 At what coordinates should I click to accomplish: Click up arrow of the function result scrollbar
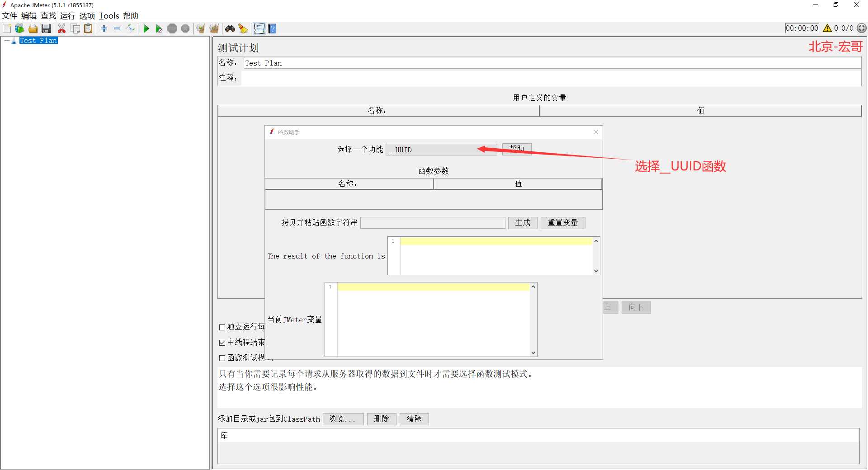click(596, 241)
